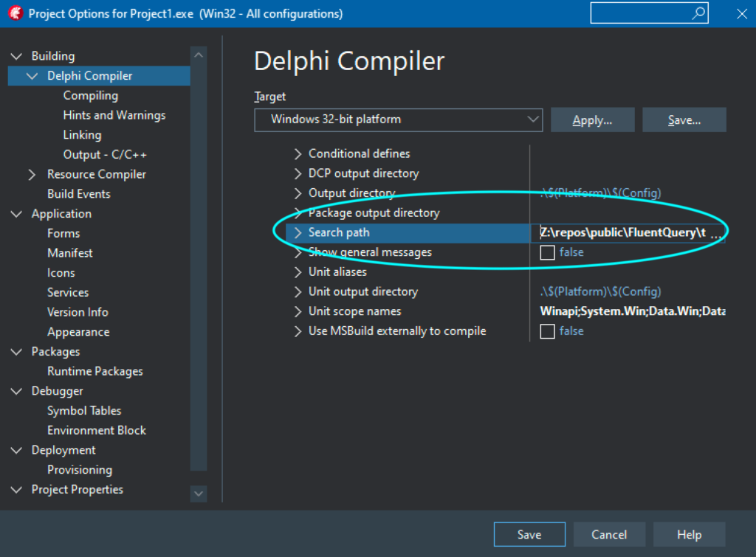Collapse the Building tree node
The width and height of the screenshot is (756, 557).
tap(16, 56)
